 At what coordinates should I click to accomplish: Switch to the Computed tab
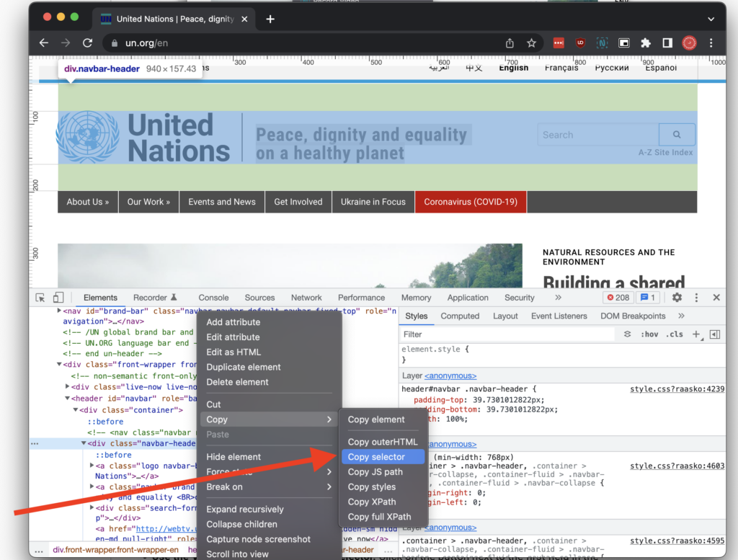click(x=460, y=316)
